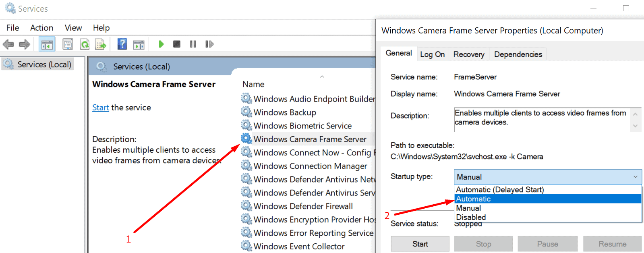644x253 pixels.
Task: Click the Refresh toolbar icon
Action: click(x=85, y=44)
